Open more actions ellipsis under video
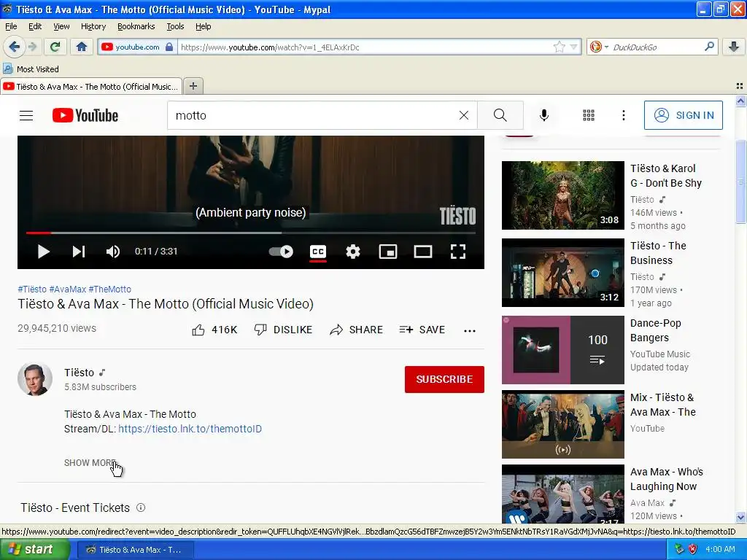This screenshot has width=747, height=560. click(x=470, y=330)
